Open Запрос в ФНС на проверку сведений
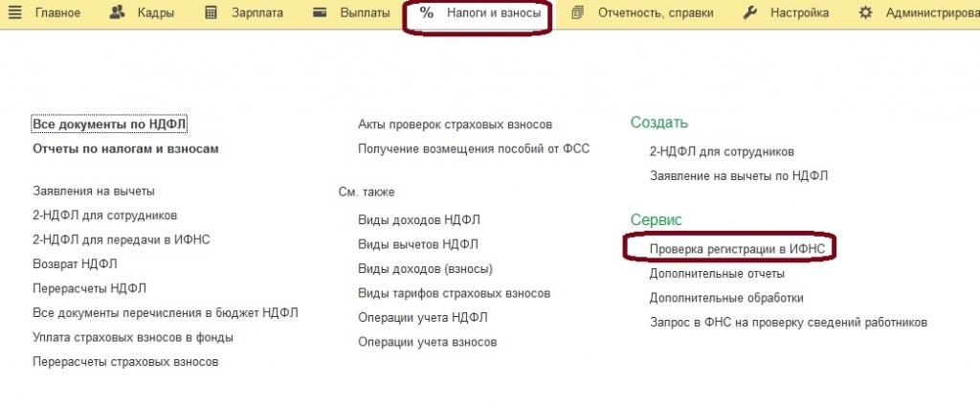This screenshot has height=408, width=980. 788,323
